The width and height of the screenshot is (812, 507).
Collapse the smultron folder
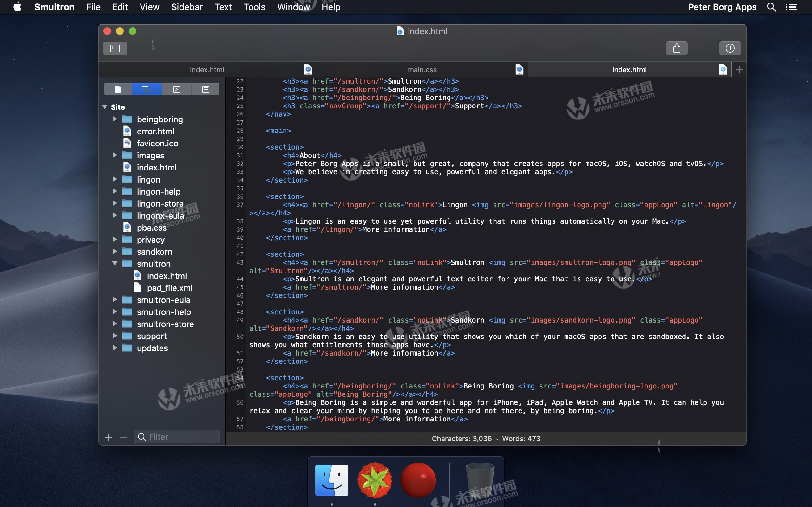[115, 264]
